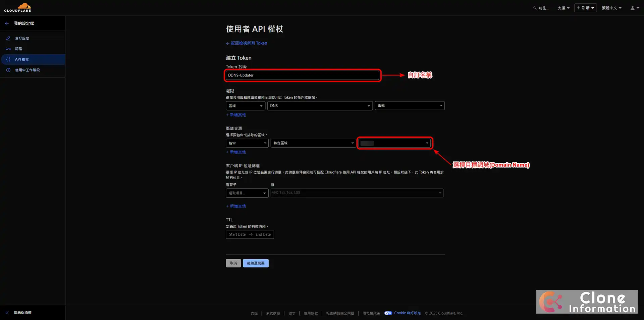Click the Cookie 喜好設定 badge icon
The image size is (644, 320).
tap(388, 313)
